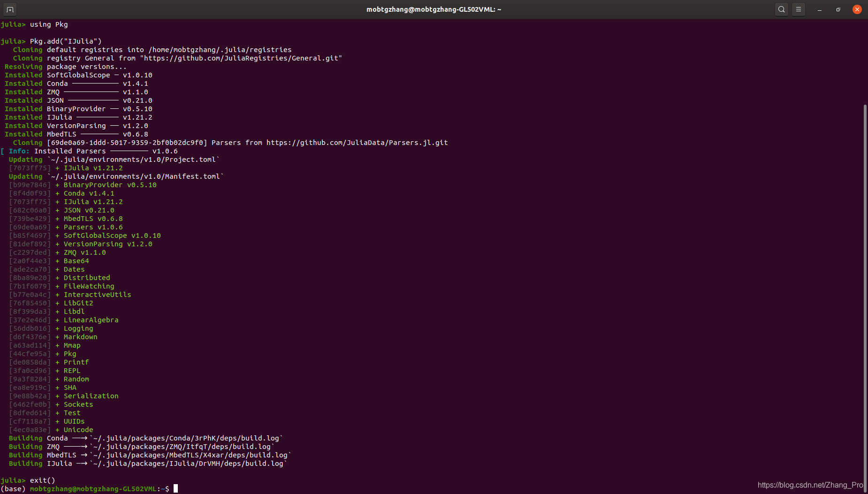Click the '+ Distributed' entry

coord(83,278)
